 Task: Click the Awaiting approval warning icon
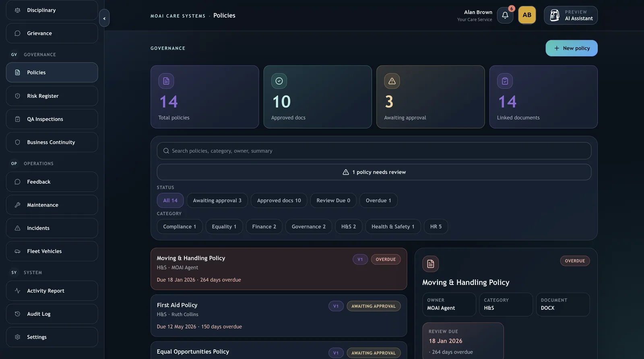(x=392, y=81)
